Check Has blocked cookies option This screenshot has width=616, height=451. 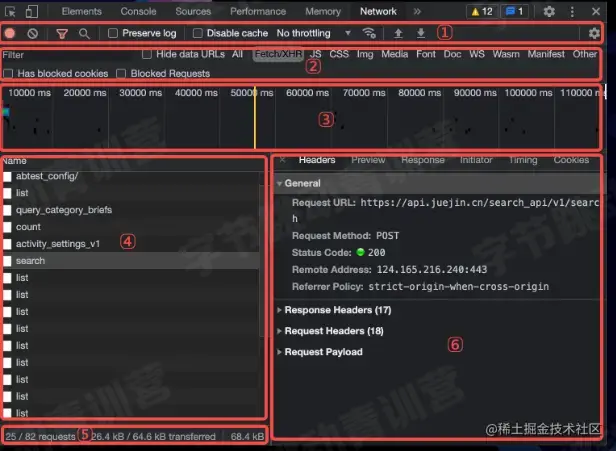tap(8, 73)
